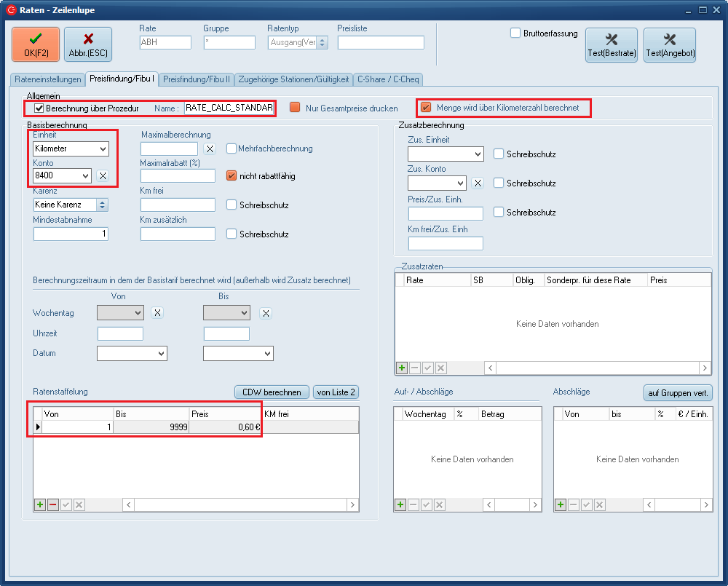Screen dimensions: 728x586
Task: Add a Zusatzraten entry with green plus
Action: [401, 368]
